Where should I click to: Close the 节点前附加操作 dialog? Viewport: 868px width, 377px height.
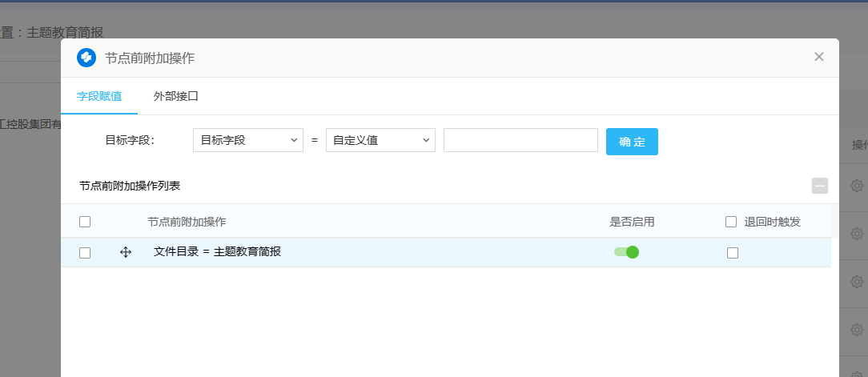[818, 57]
